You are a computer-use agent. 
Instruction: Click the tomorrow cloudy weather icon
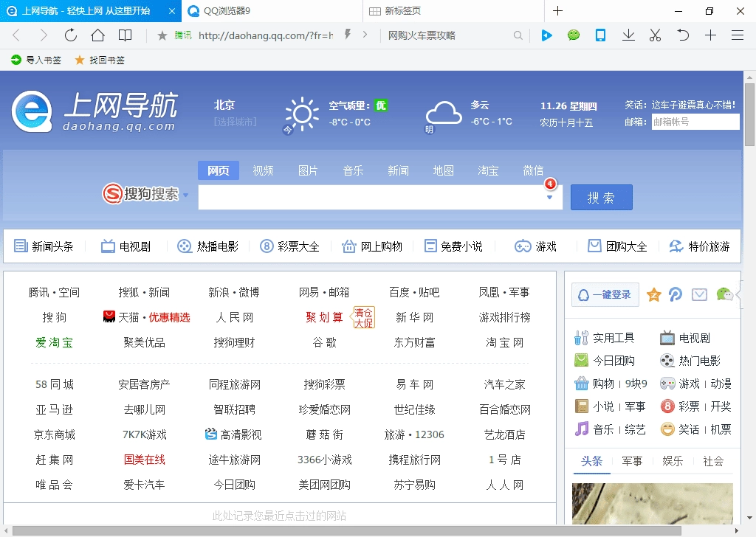[444, 114]
